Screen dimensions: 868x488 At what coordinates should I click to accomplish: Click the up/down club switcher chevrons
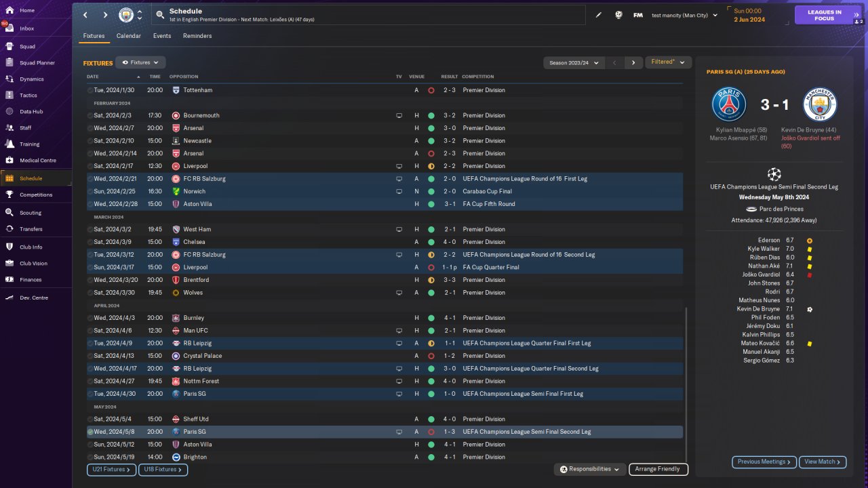click(140, 15)
